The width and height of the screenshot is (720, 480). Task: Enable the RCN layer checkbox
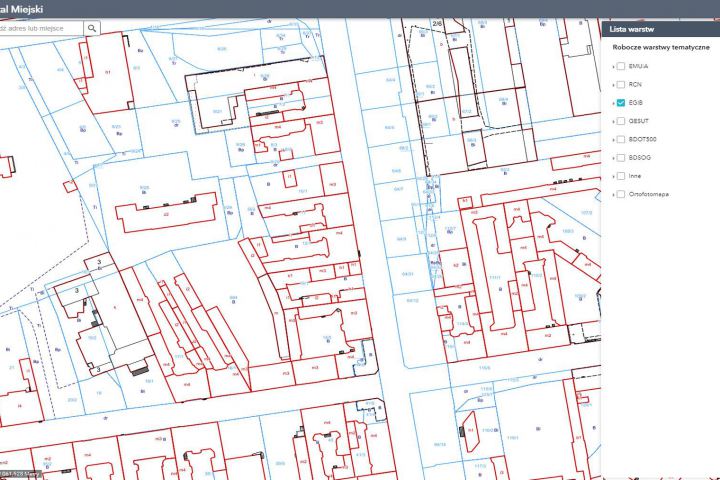tap(621, 85)
